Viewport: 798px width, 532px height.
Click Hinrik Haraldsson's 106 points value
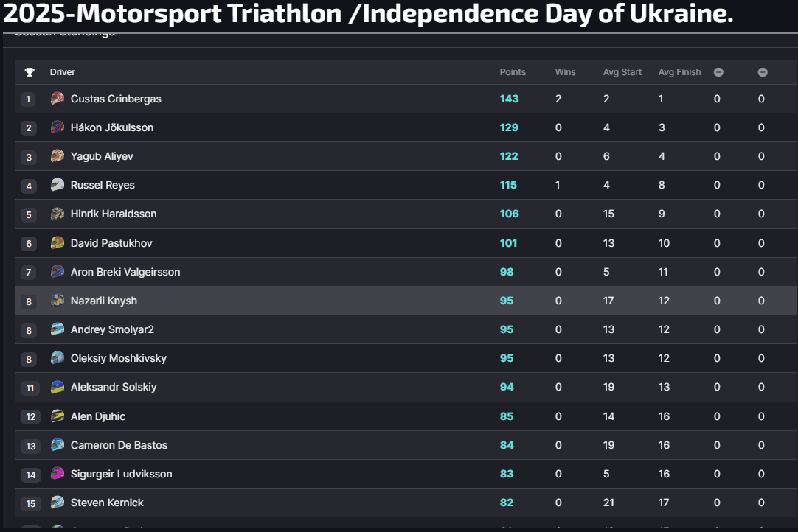[x=509, y=214]
